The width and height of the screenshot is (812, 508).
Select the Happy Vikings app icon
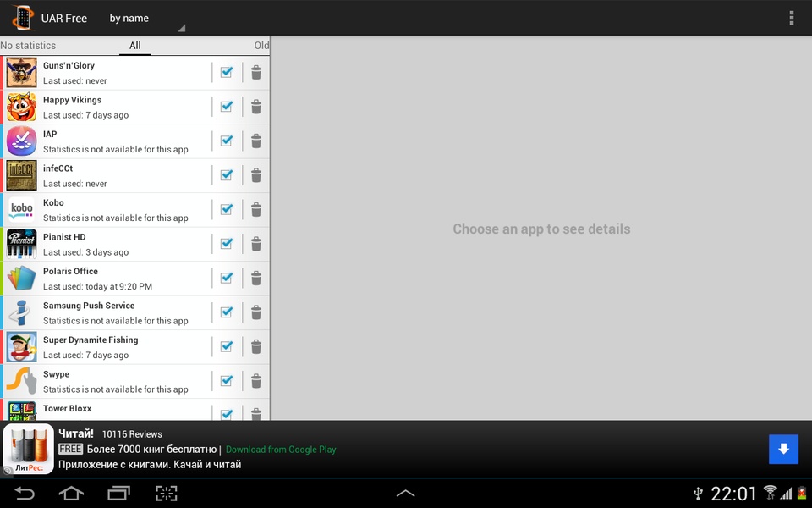[x=22, y=107]
